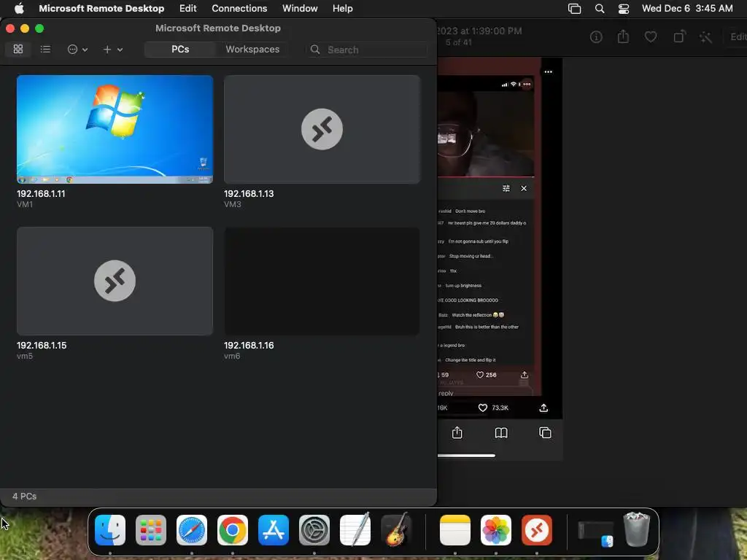The image size is (747, 560).
Task: Select the Workspaces tab
Action: point(252,50)
